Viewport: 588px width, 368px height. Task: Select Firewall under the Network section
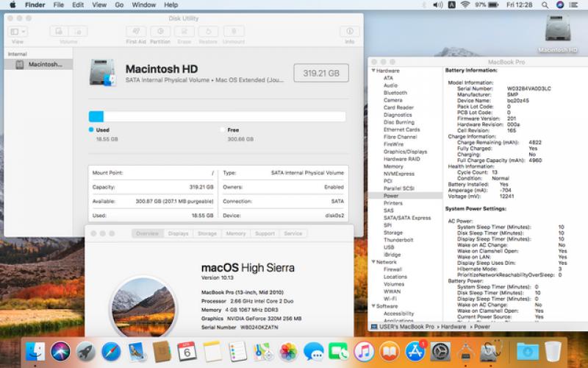tap(392, 269)
